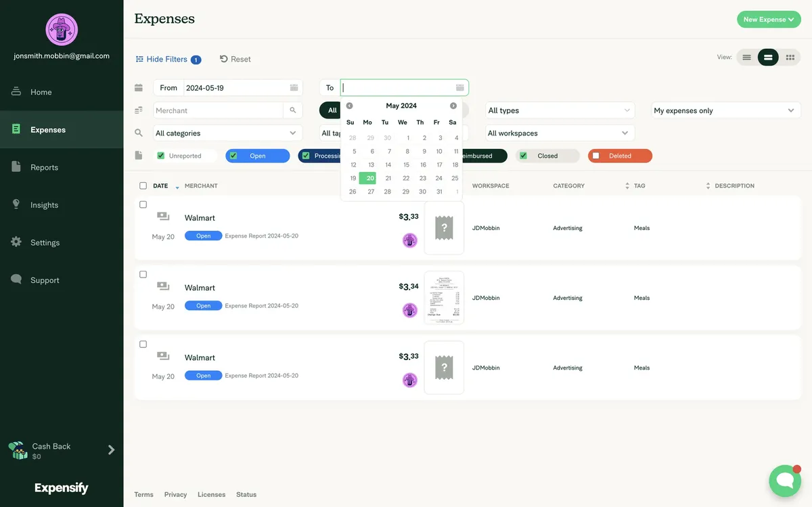This screenshot has width=812, height=507.
Task: Click the Expensify logo
Action: tap(62, 488)
